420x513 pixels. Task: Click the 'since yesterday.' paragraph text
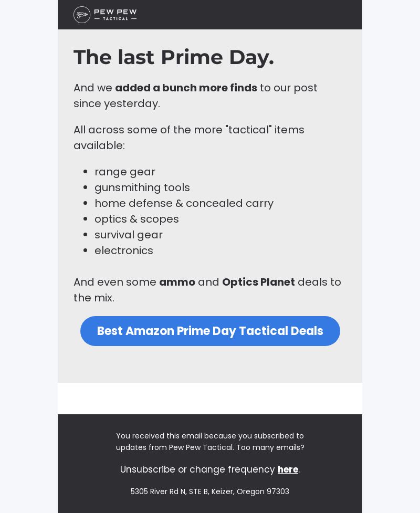(x=117, y=103)
